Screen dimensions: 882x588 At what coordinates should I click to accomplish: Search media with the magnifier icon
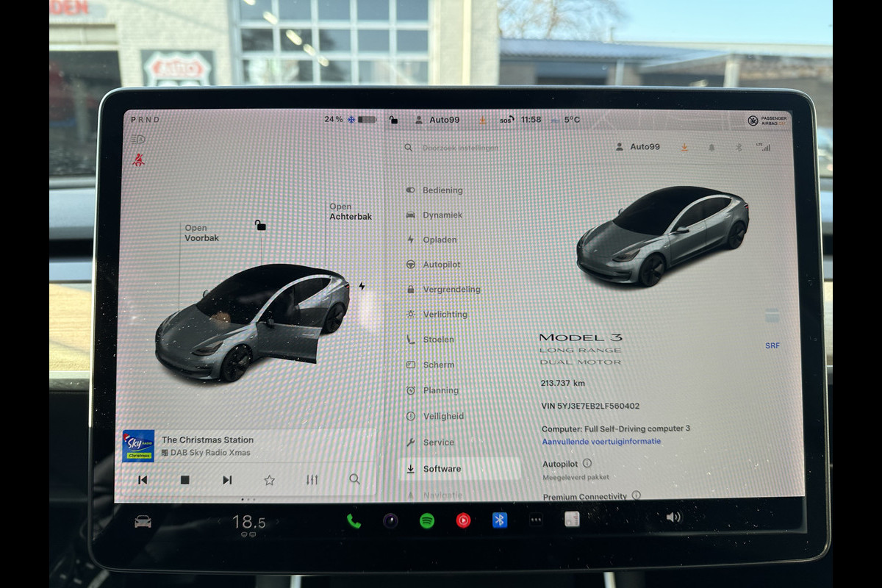pos(354,479)
